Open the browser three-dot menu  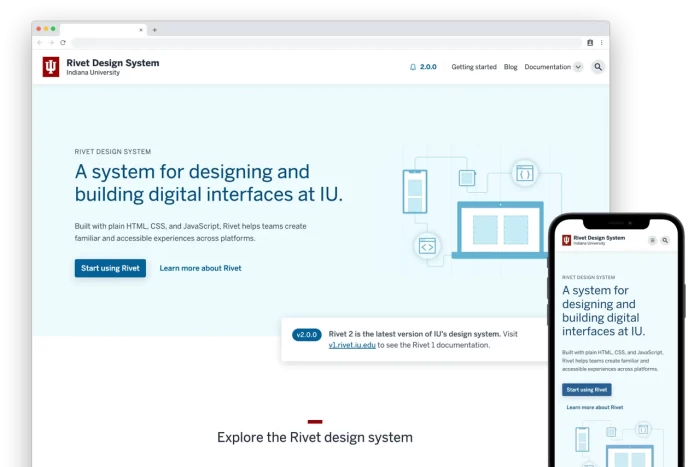pyautogui.click(x=601, y=43)
